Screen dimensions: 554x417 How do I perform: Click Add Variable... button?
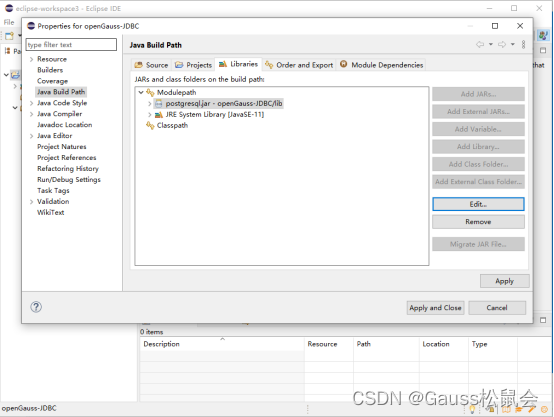coord(478,129)
